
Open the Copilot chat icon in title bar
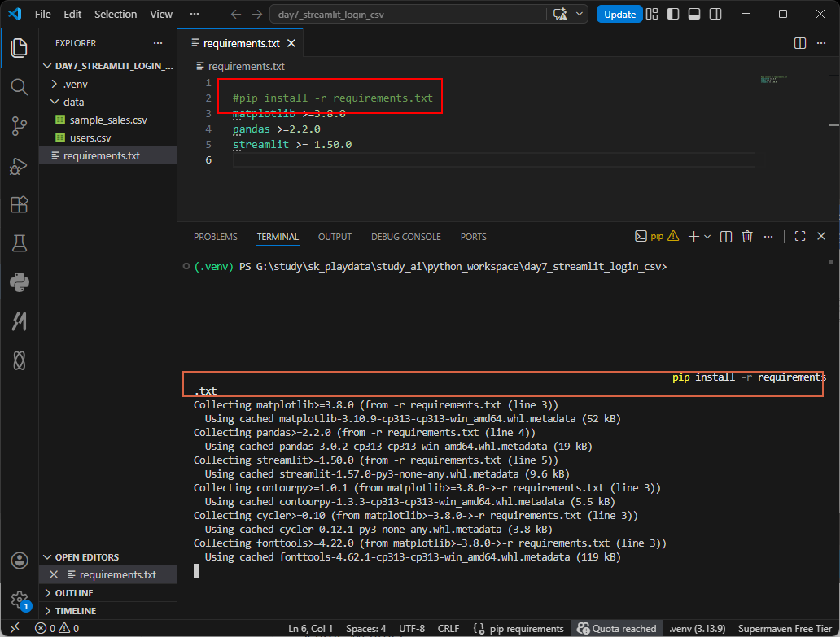[560, 14]
